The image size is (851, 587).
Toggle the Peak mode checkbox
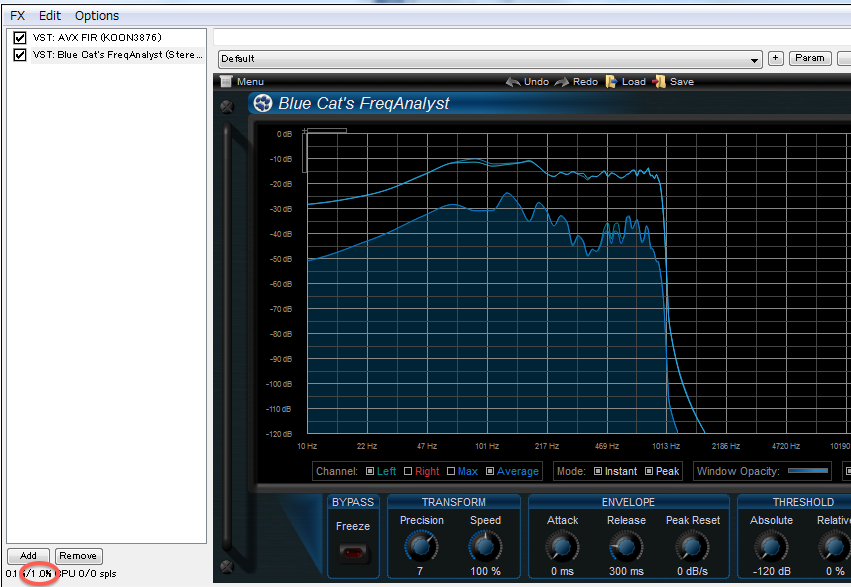649,471
